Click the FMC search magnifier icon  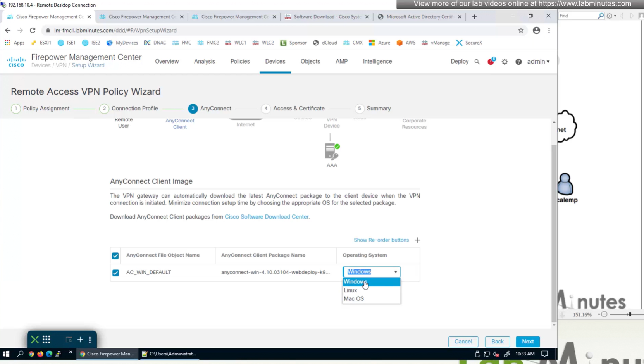pos(477,62)
